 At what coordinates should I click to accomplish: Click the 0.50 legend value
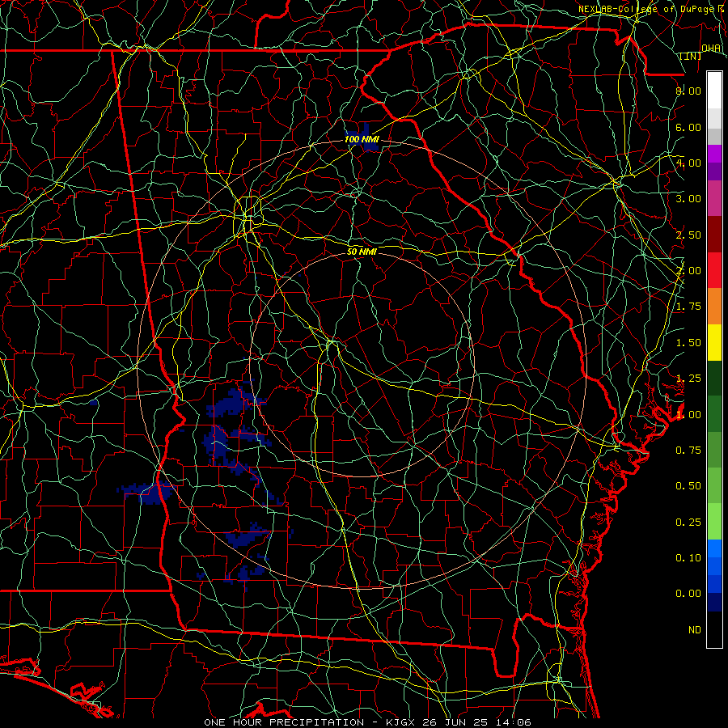click(688, 486)
